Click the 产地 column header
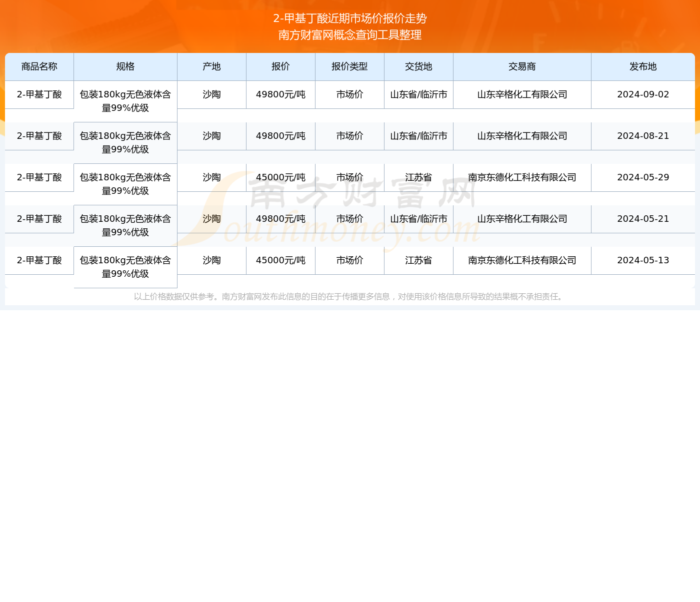700x602 pixels. pos(212,67)
